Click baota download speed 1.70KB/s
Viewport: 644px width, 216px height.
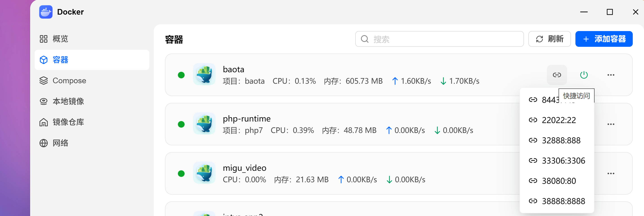[464, 81]
